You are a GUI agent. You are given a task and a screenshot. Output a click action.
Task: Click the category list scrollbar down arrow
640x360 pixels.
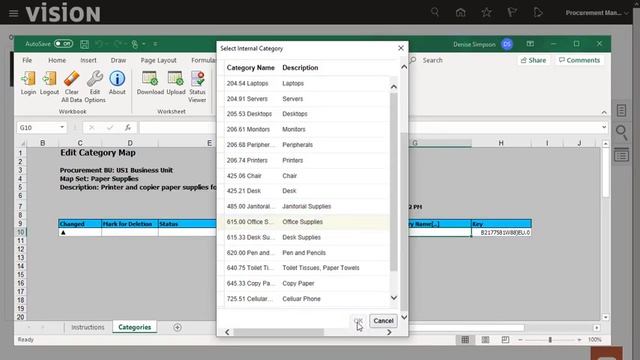[393, 298]
